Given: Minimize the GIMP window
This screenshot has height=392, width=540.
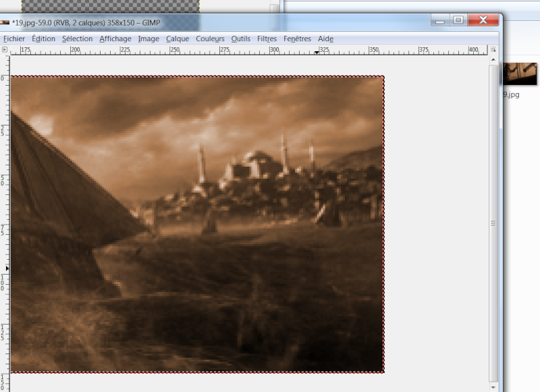Looking at the screenshot, I should tap(440, 20).
